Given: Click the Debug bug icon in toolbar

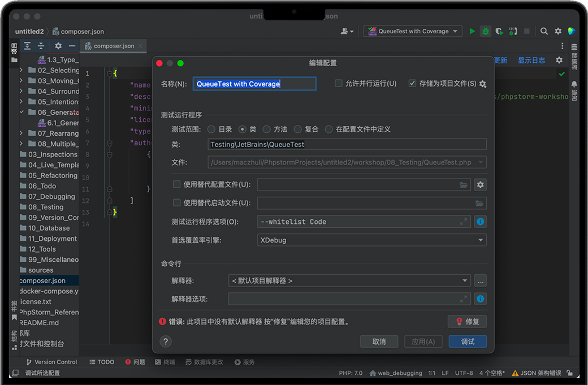Looking at the screenshot, I should [x=486, y=32].
